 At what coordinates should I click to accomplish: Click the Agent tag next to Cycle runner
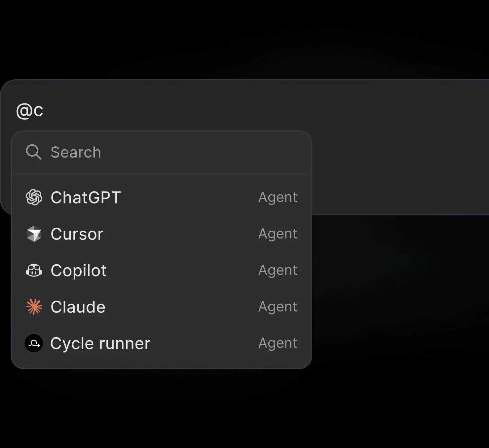point(278,343)
